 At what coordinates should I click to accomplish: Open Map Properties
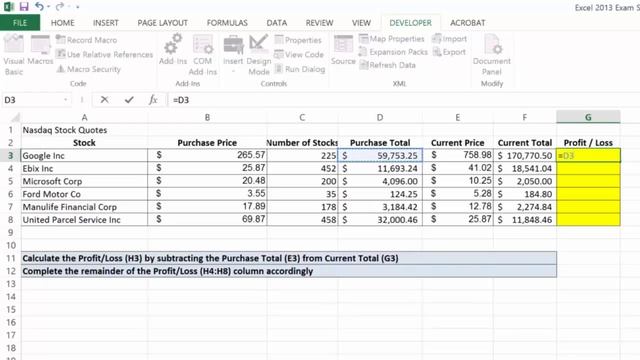click(392, 39)
